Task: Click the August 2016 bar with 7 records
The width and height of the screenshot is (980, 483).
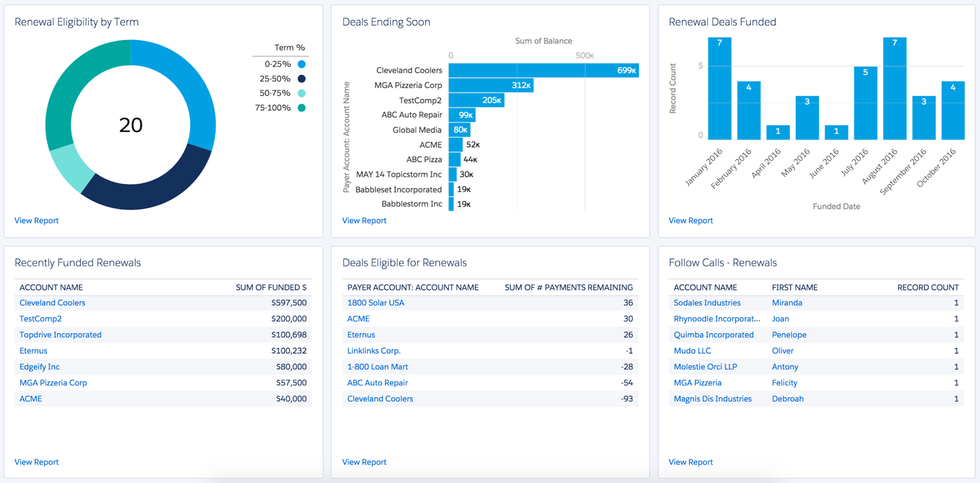Action: [895, 88]
